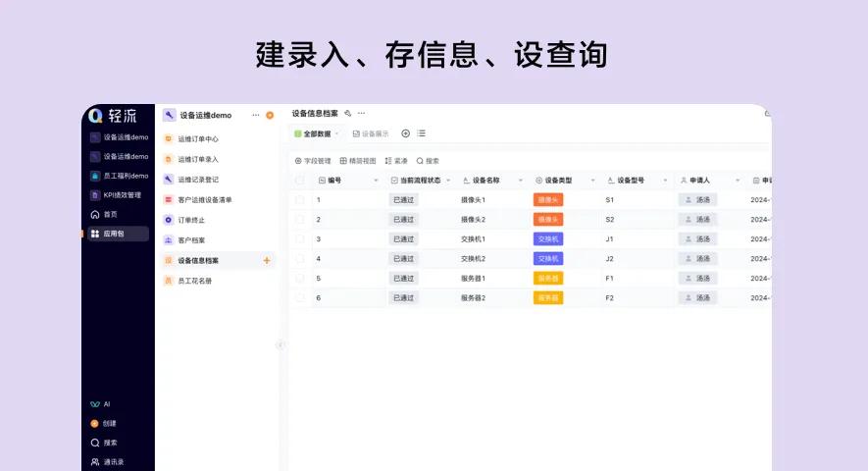Tick the select-all checkbox in table header

point(300,181)
